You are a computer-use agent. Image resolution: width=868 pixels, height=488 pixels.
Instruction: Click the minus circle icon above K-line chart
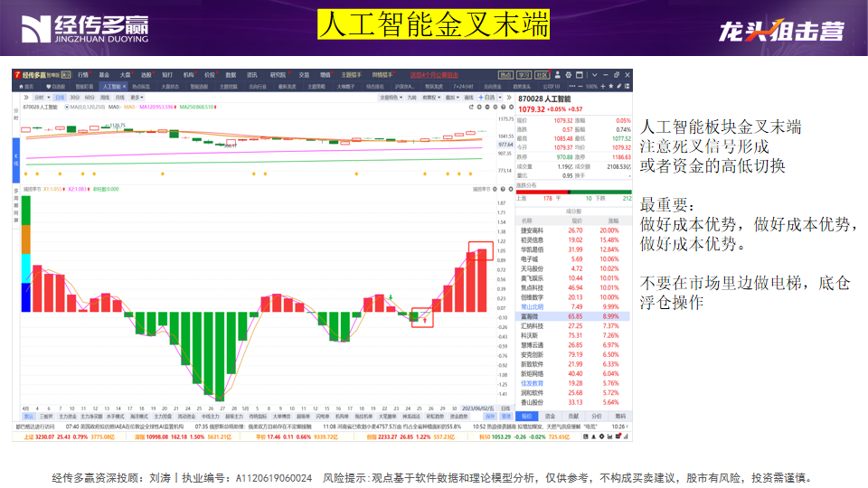pyautogui.click(x=487, y=107)
